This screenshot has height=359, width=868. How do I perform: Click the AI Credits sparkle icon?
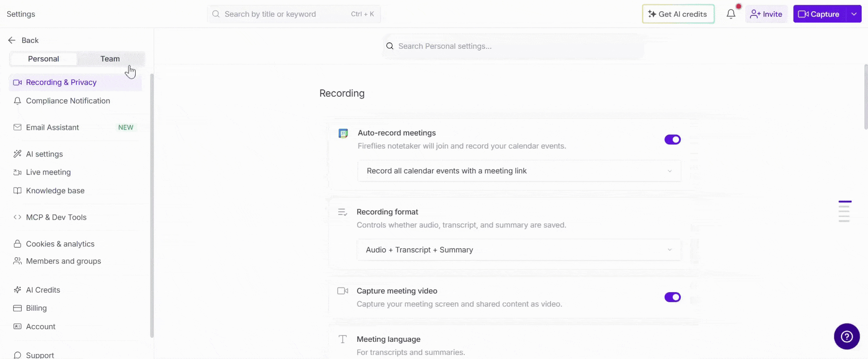[18, 290]
